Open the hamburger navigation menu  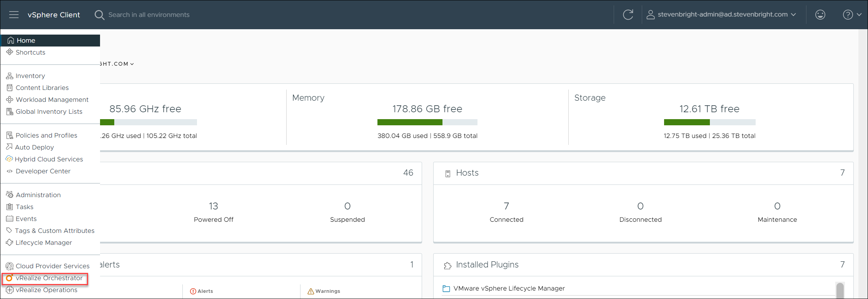pyautogui.click(x=14, y=15)
